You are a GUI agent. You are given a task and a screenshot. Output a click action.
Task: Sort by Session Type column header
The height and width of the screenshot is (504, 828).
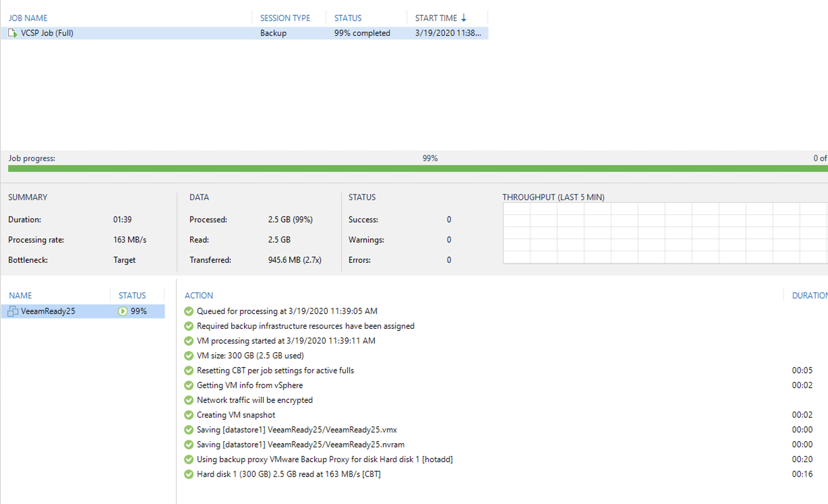pos(285,18)
